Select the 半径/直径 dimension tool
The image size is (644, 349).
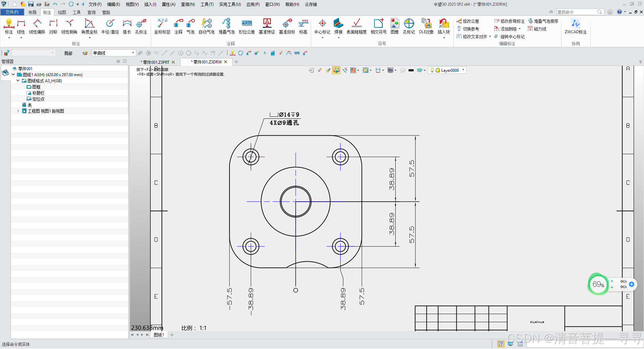click(x=110, y=27)
